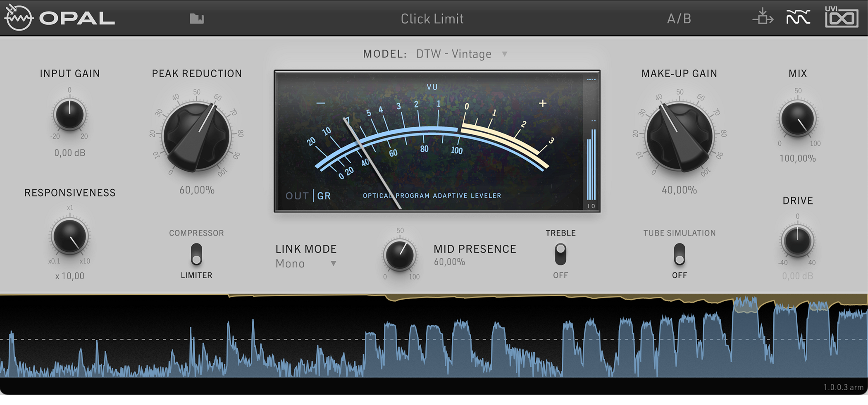Click the Click Limit preset name
868x405 pixels.
click(432, 19)
